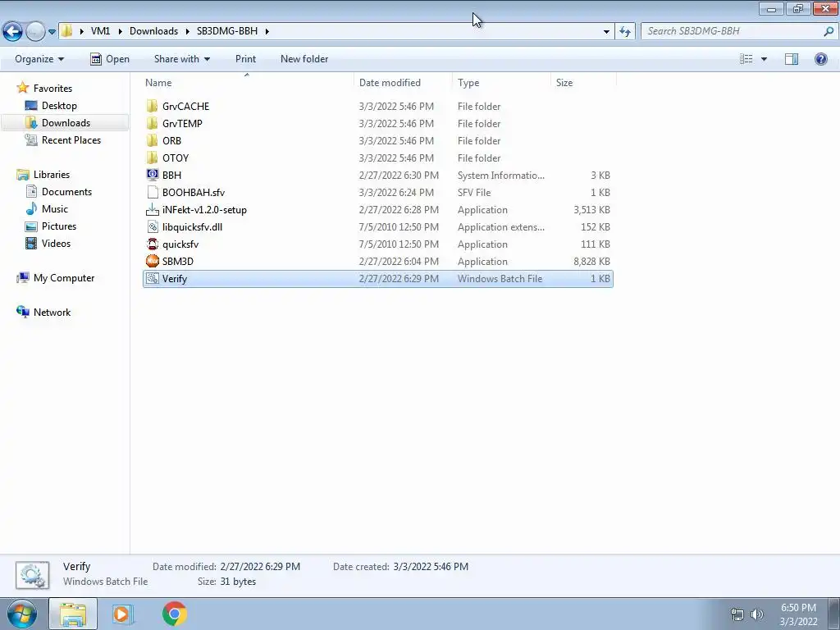The image size is (840, 630).
Task: Click Print in the toolbar
Action: [245, 59]
